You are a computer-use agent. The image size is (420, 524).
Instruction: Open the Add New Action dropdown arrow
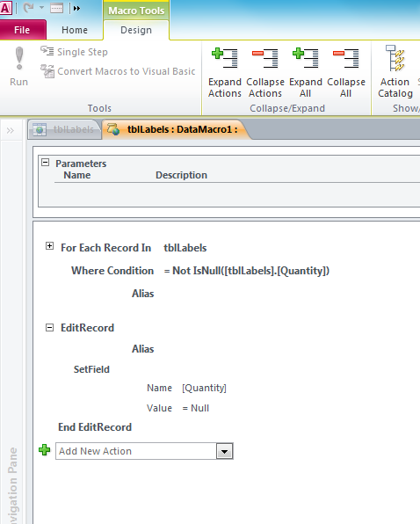pyautogui.click(x=224, y=452)
